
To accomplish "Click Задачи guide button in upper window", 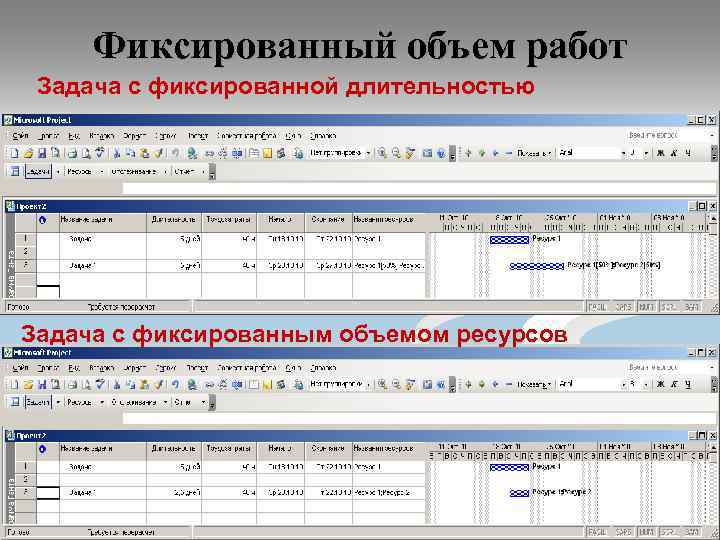I will tap(38, 172).
